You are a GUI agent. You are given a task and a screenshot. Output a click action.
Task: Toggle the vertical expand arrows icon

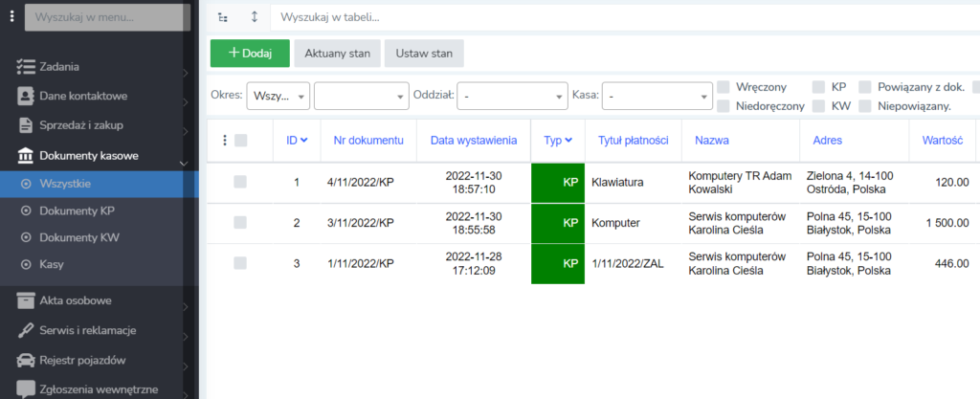click(x=254, y=17)
